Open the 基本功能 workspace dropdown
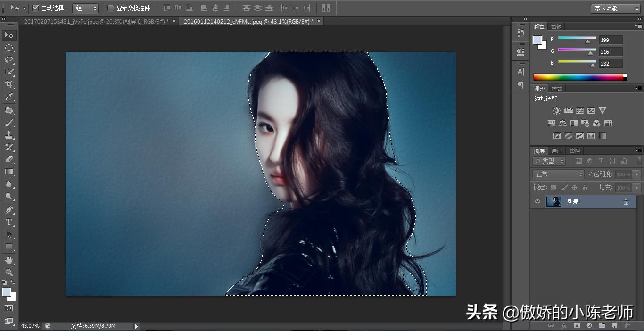Viewport: 644px width, 331px height. (615, 8)
